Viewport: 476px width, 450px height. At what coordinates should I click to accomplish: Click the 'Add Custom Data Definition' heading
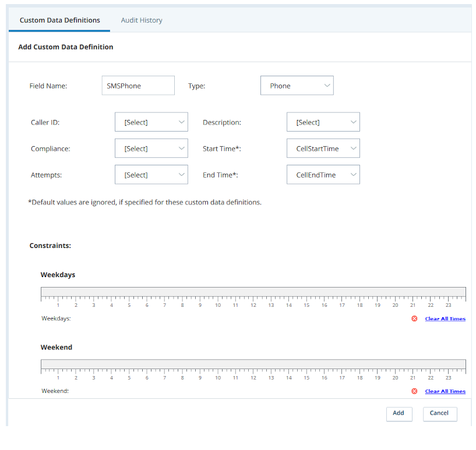pyautogui.click(x=66, y=47)
